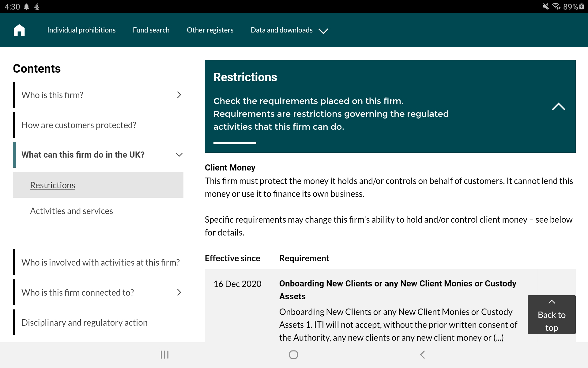Open Fund search in navigation bar
The image size is (588, 368).
click(151, 30)
